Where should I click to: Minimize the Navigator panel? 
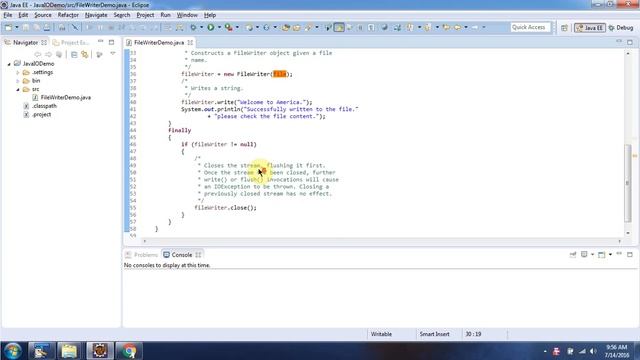point(100,42)
